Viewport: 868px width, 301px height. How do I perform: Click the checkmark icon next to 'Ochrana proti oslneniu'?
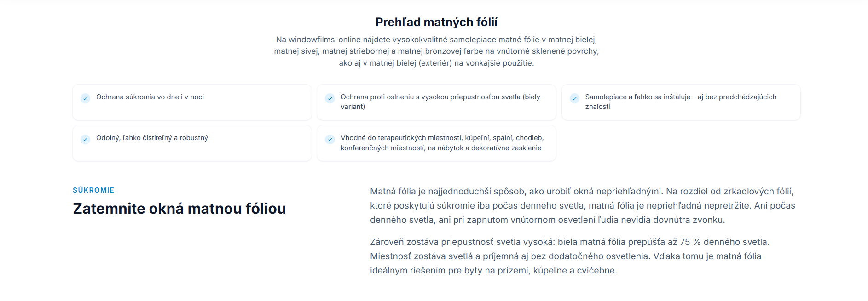pyautogui.click(x=330, y=98)
